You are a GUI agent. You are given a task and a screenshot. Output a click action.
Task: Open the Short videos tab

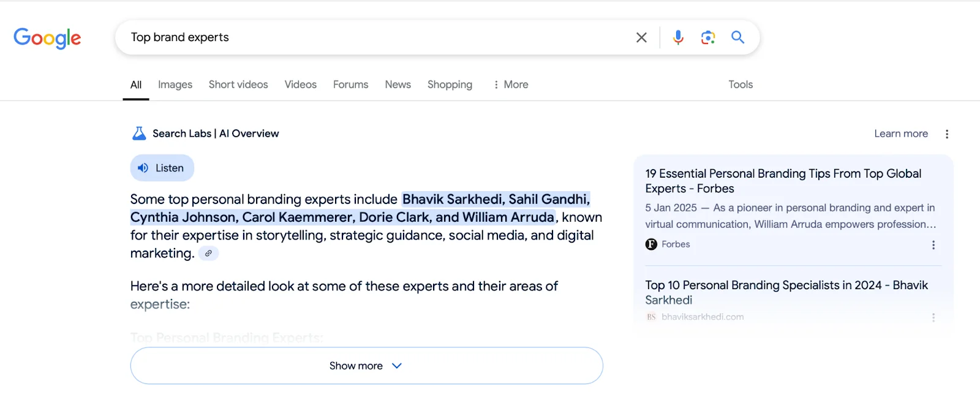coord(238,85)
